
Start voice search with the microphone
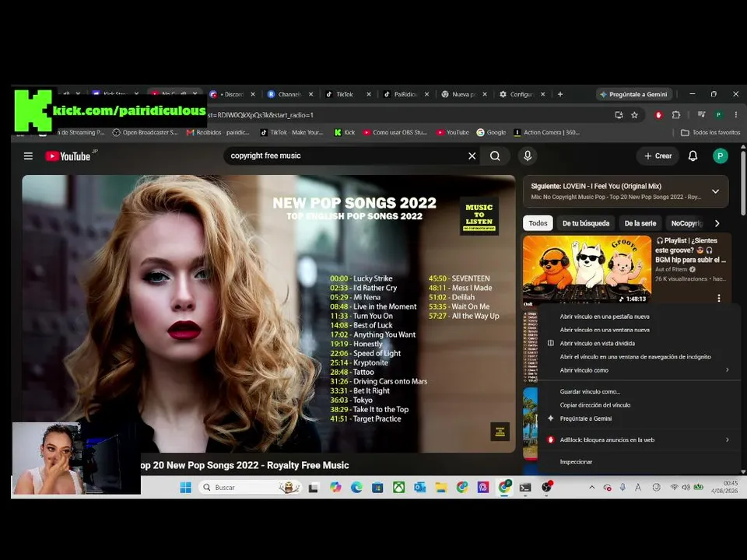click(528, 156)
